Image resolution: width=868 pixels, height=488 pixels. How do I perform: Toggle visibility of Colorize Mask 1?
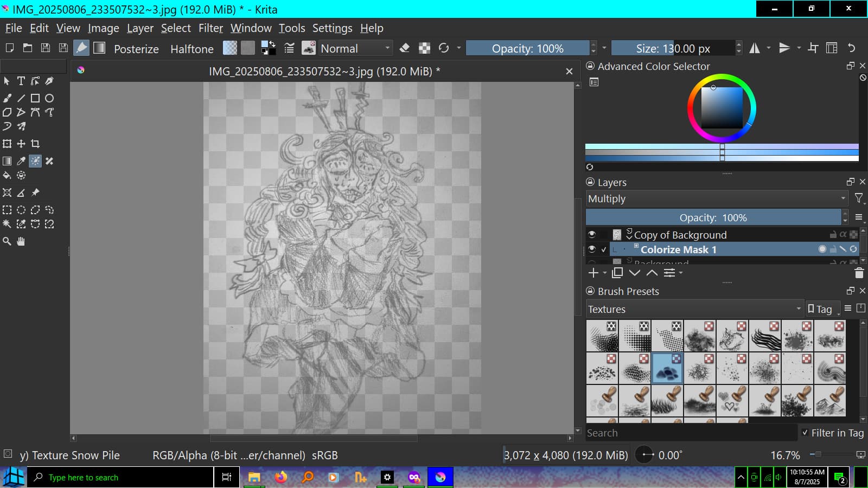pyautogui.click(x=592, y=249)
